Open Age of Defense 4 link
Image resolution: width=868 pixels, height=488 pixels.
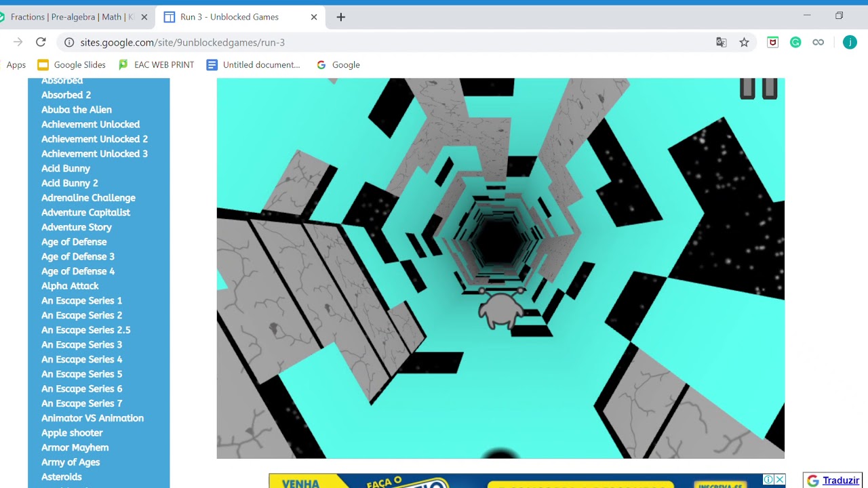pyautogui.click(x=78, y=271)
